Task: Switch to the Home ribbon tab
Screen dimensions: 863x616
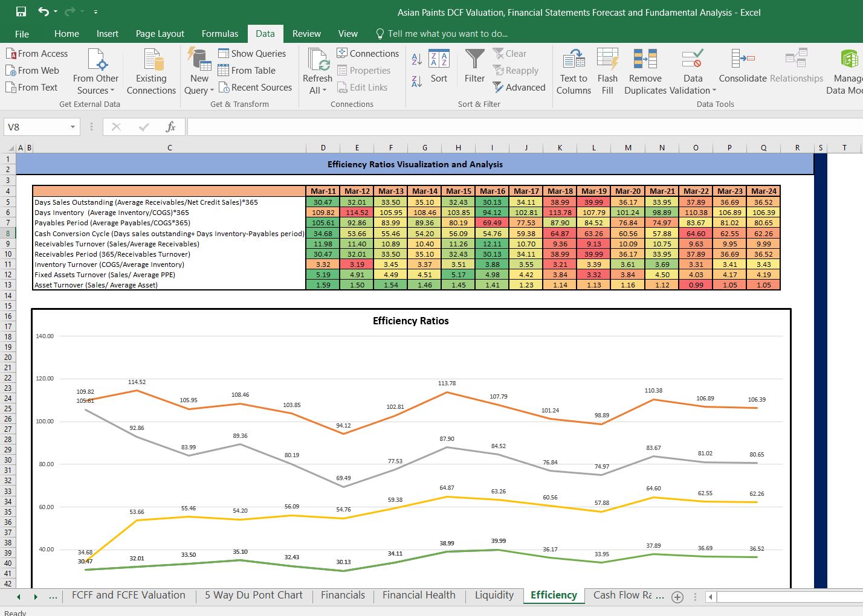Action: point(66,34)
